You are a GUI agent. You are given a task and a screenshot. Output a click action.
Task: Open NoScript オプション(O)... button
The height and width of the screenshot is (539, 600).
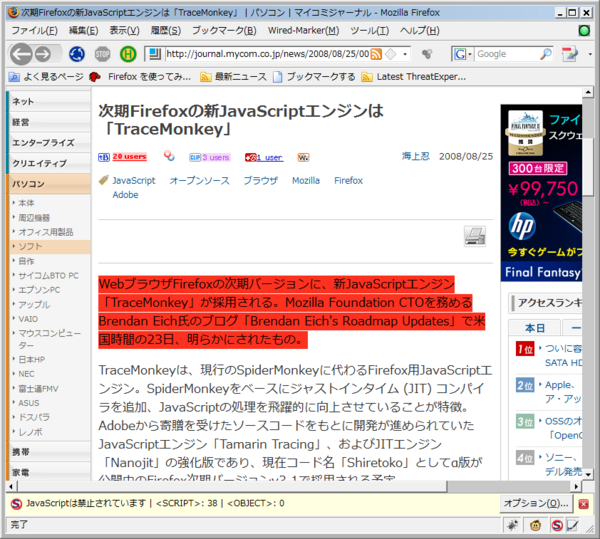536,503
